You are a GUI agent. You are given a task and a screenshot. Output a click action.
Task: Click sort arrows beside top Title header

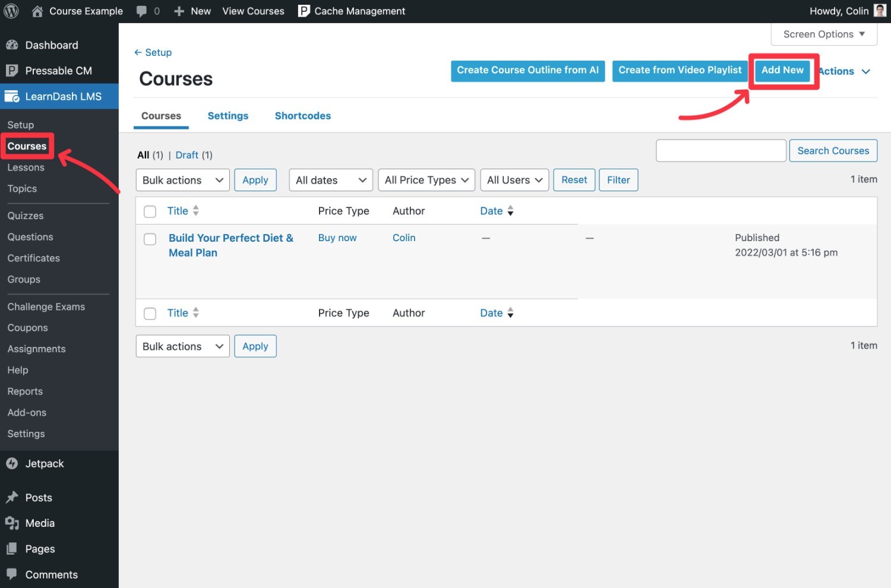click(x=196, y=211)
